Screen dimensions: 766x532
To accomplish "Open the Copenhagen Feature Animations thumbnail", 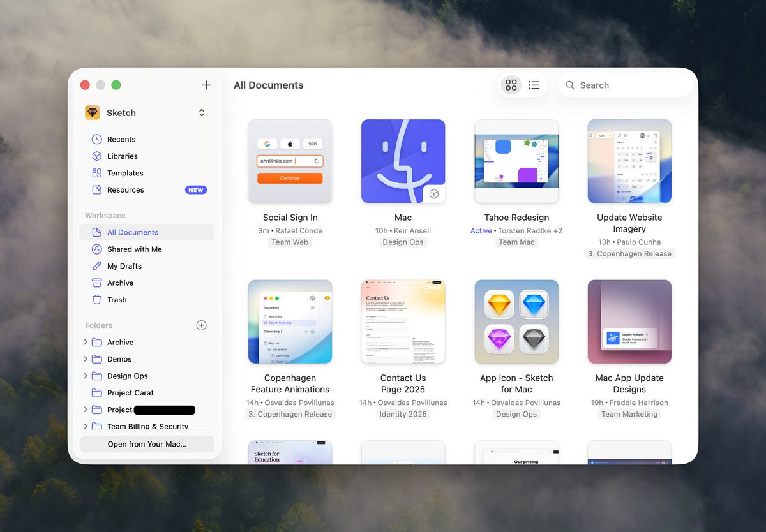I will (290, 321).
